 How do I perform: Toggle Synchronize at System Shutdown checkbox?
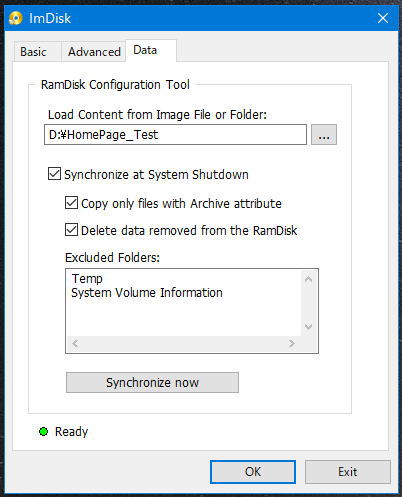[54, 174]
